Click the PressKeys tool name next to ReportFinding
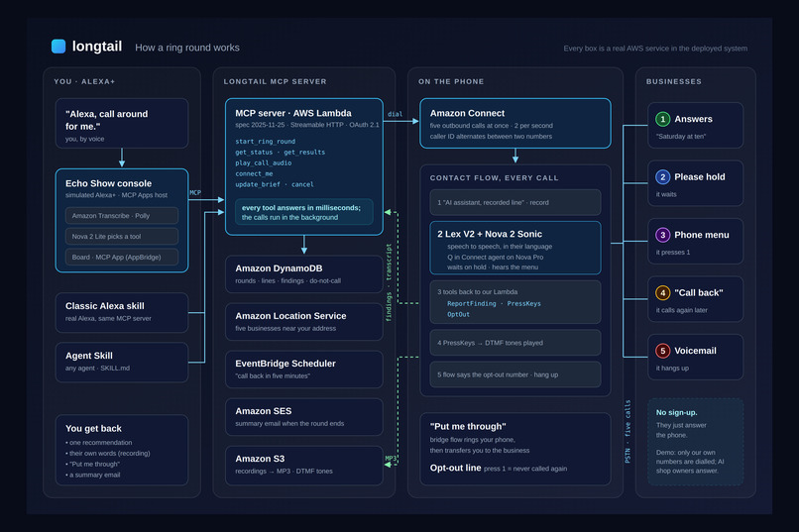The height and width of the screenshot is (532, 799). (523, 303)
